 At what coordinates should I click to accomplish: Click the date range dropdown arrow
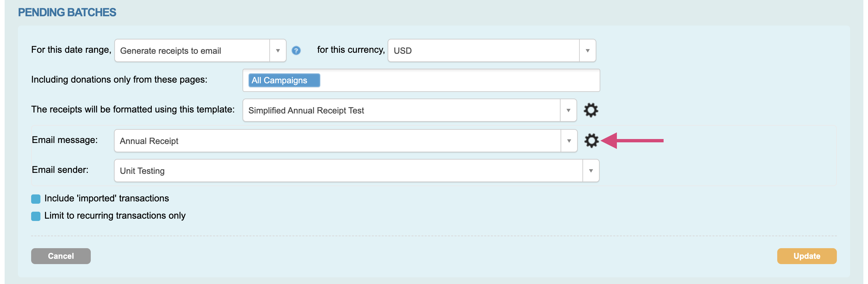(x=278, y=50)
